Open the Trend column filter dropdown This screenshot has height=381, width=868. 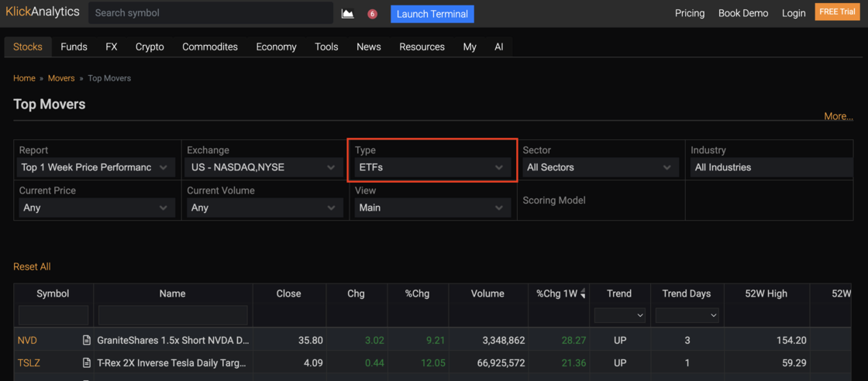click(x=619, y=315)
